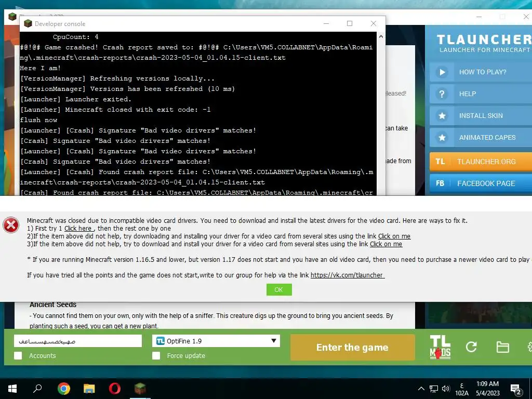Open ANIMATED CAPES sidebar item
532x399 pixels.
[481, 137]
